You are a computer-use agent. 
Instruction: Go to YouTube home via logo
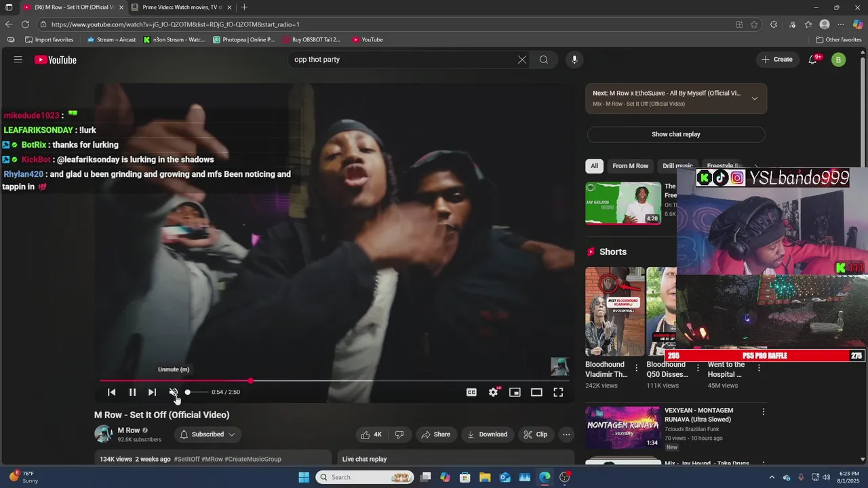(56, 60)
